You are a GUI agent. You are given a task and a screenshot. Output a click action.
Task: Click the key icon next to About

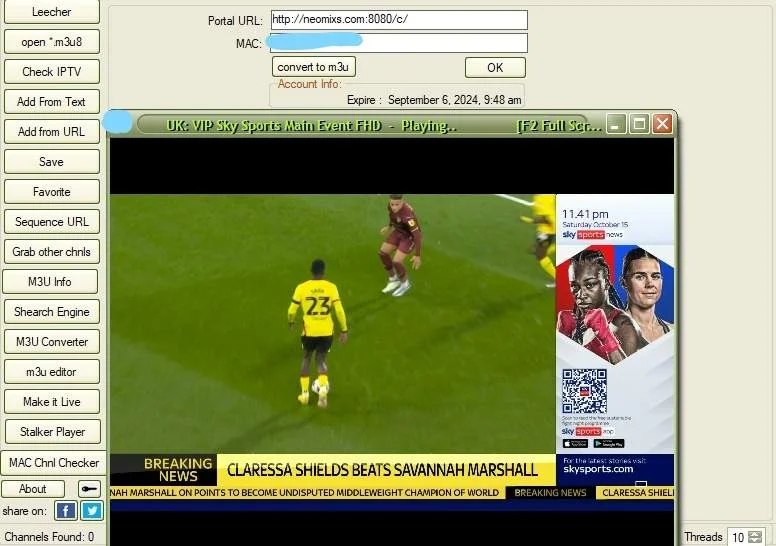[90, 489]
